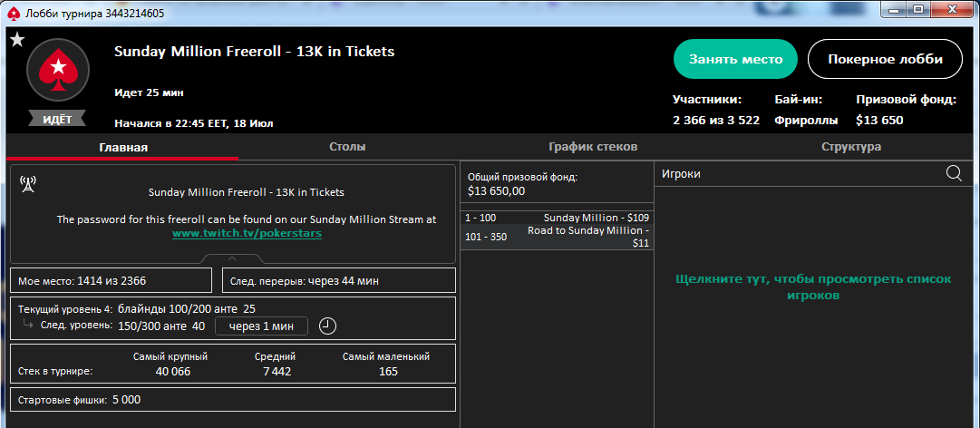
Task: Click the clock icon beside next level
Action: tap(327, 326)
